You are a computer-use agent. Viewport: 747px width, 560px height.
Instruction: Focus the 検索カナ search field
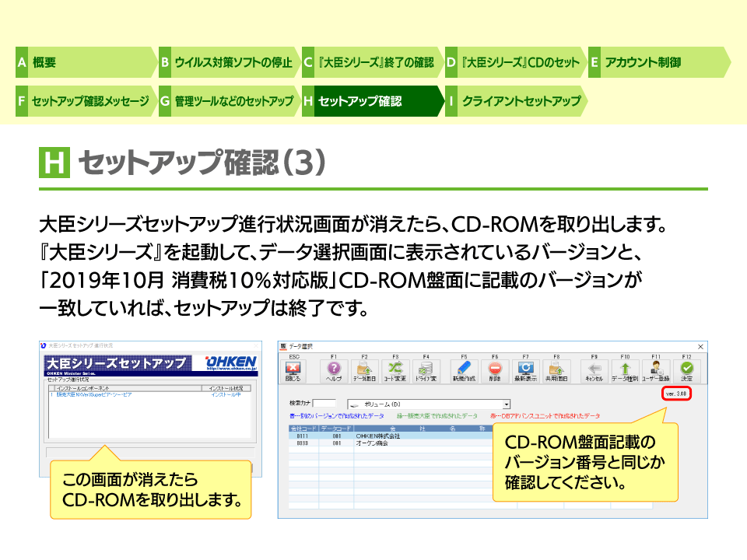(324, 404)
